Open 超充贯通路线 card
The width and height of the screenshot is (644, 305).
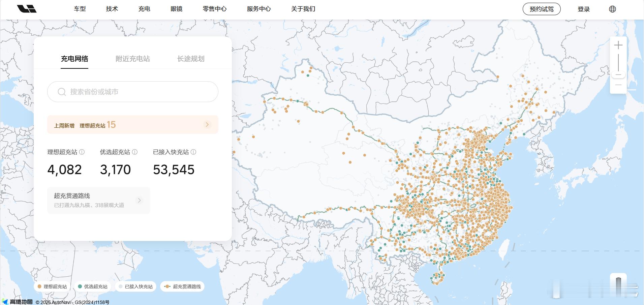coord(99,200)
